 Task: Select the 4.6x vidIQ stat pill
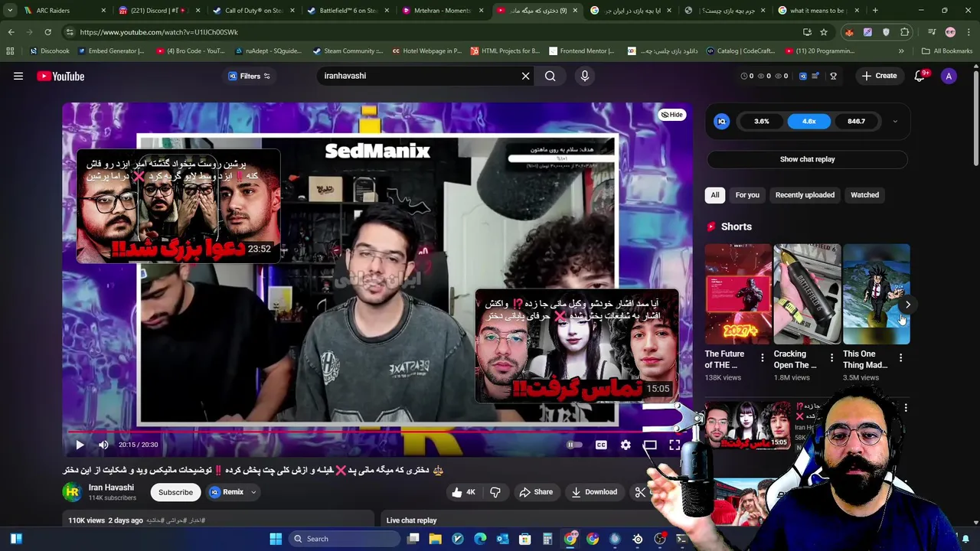[808, 121]
